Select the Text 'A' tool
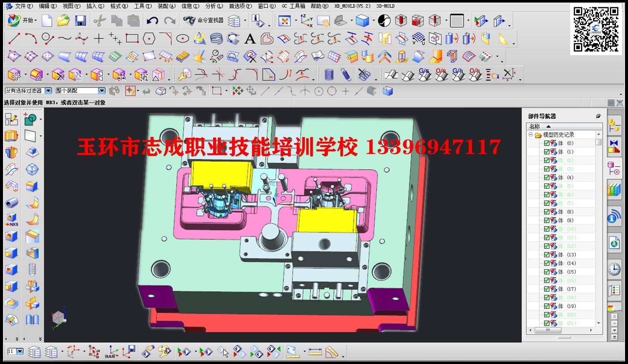628x364 pixels. pos(250,39)
